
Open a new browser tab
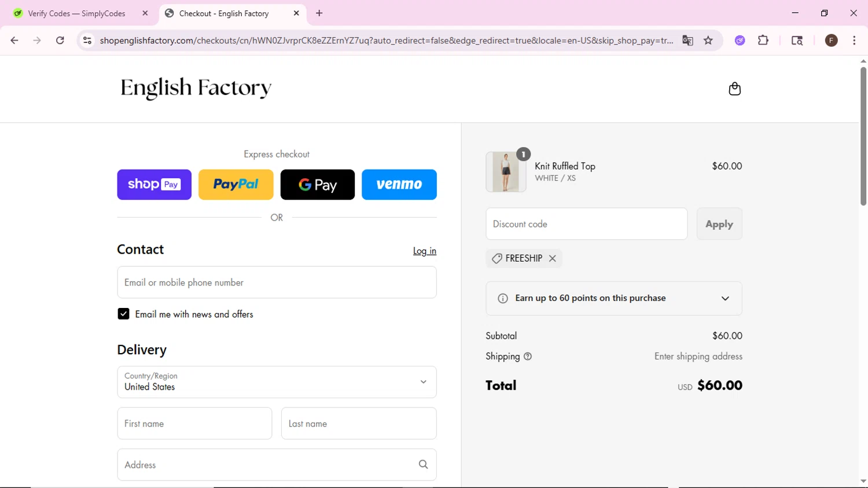(319, 13)
